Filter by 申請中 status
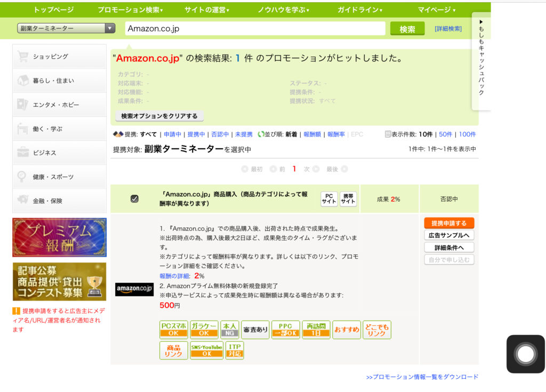 point(172,134)
